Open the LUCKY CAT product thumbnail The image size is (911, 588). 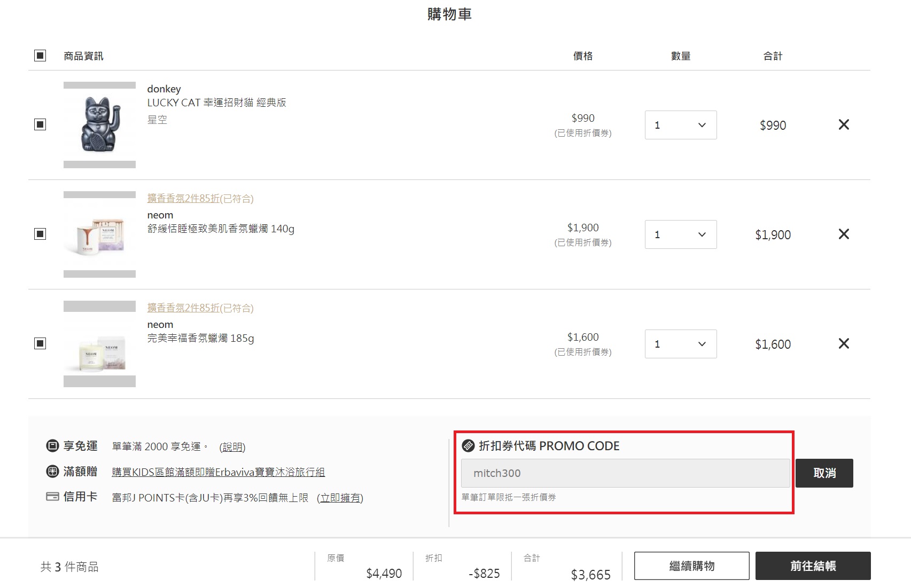click(x=99, y=124)
